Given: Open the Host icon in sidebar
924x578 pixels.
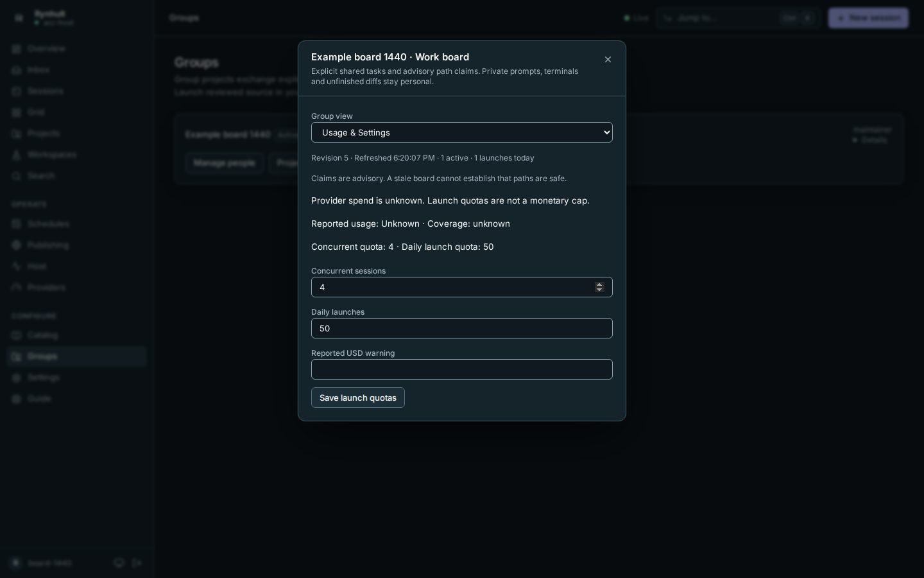Looking at the screenshot, I should point(17,267).
